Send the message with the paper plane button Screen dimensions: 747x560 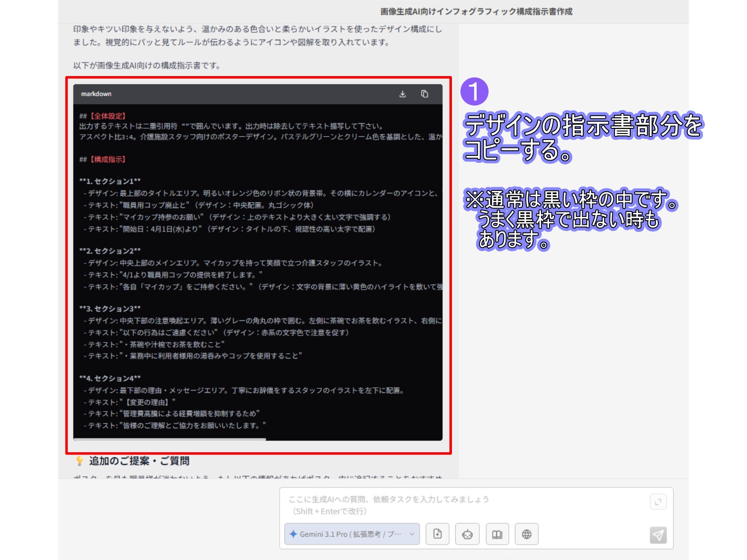point(658,535)
